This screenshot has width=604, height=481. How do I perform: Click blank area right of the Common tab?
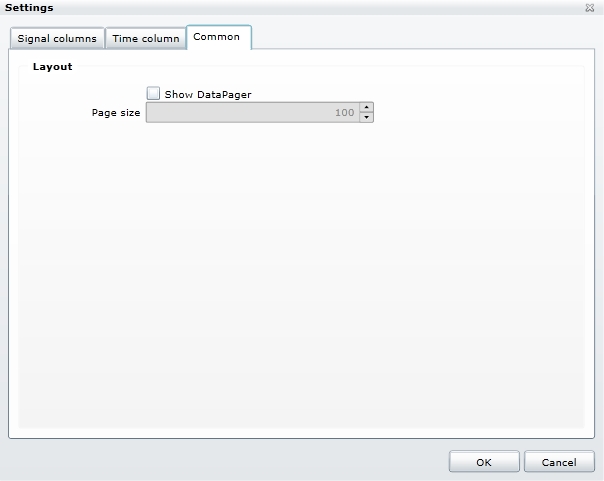tap(420, 37)
